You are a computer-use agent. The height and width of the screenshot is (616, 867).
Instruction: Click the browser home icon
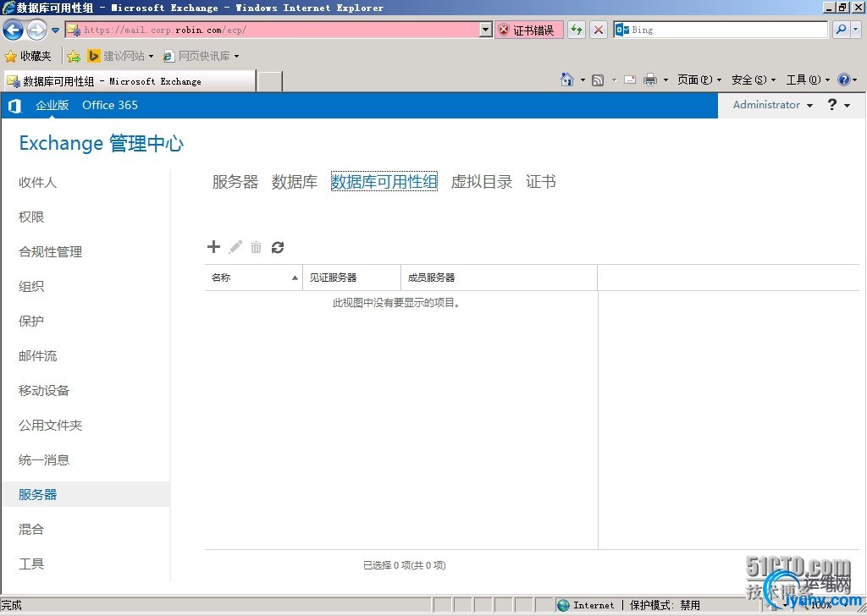tap(567, 80)
